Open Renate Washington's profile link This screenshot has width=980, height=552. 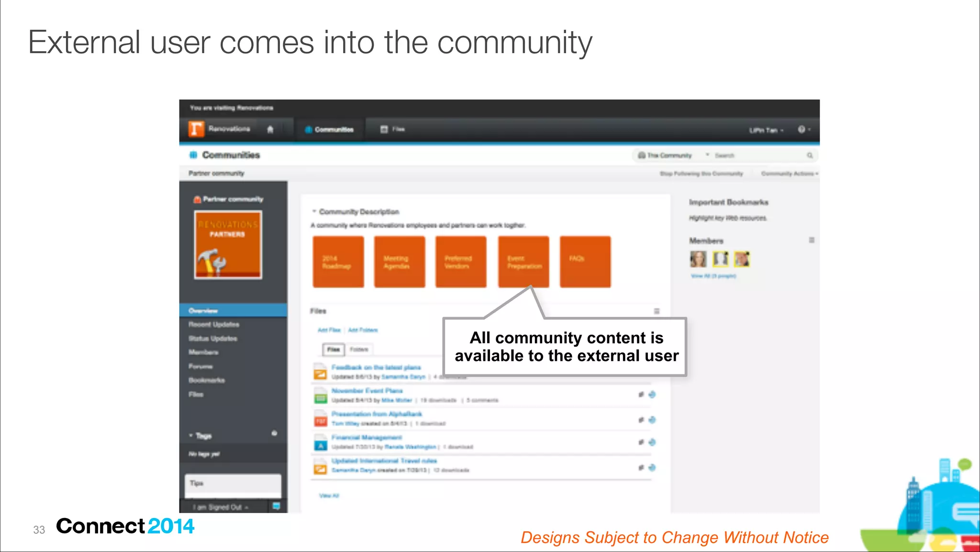[x=411, y=447]
